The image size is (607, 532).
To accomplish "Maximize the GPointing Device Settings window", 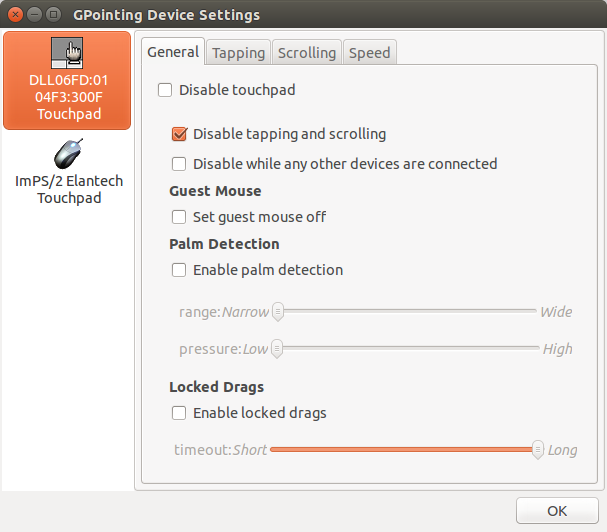I will [x=53, y=15].
